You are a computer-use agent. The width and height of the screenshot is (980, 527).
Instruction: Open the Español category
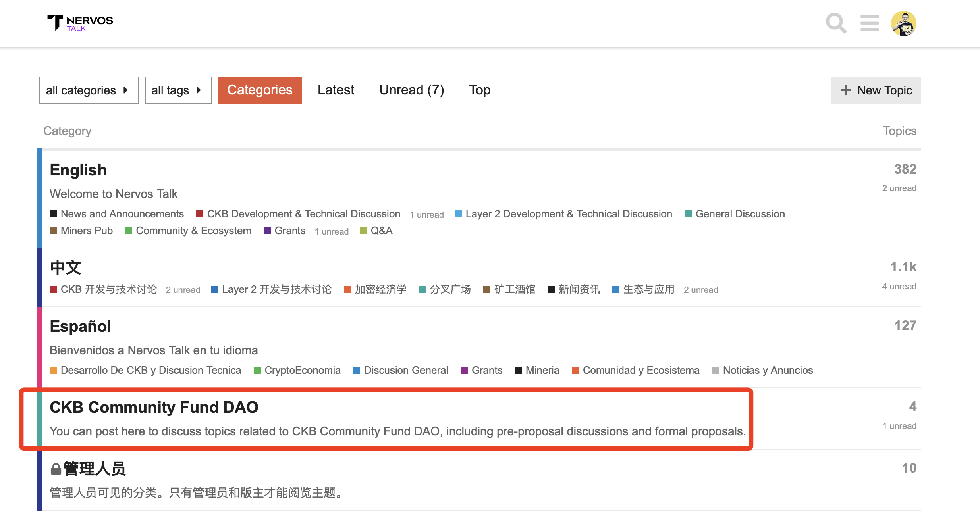click(80, 326)
